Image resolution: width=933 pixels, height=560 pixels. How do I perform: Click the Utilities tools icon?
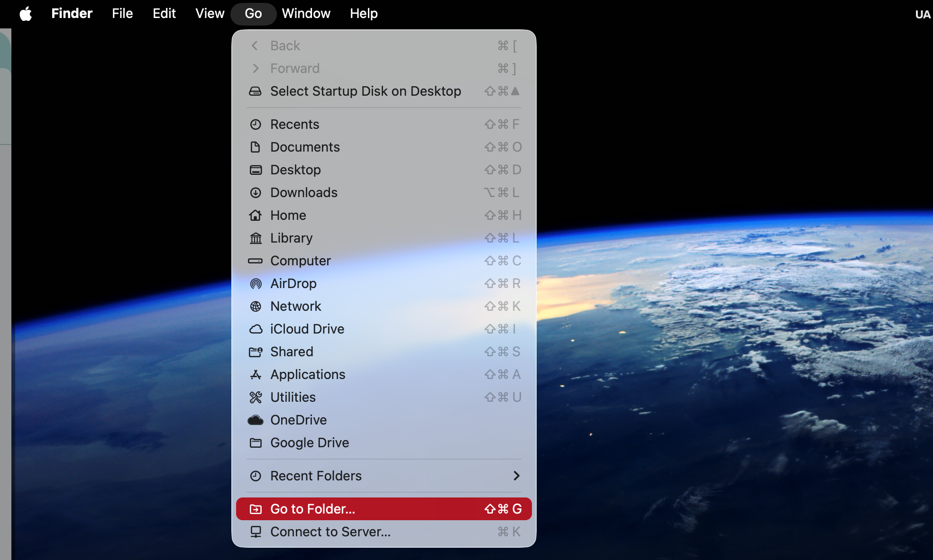coord(256,397)
